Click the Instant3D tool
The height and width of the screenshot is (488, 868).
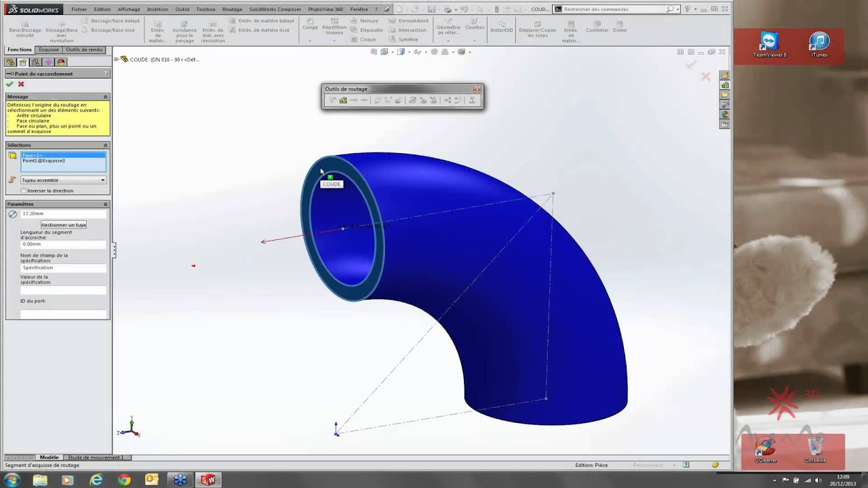pyautogui.click(x=501, y=26)
